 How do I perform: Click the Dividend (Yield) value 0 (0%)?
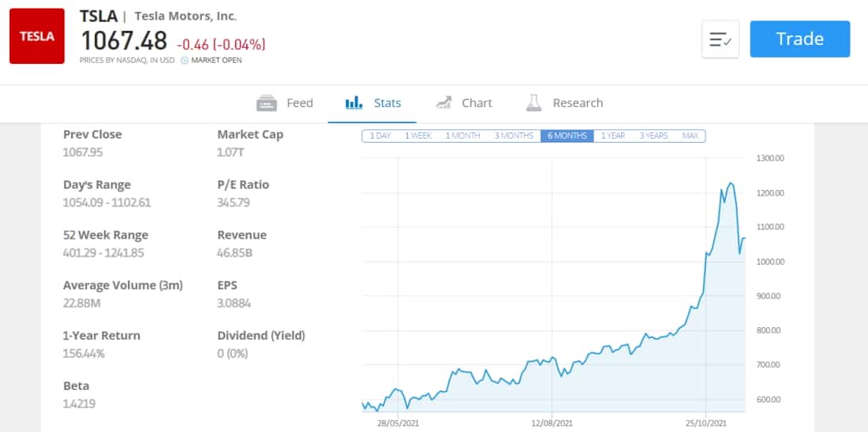coord(233,353)
